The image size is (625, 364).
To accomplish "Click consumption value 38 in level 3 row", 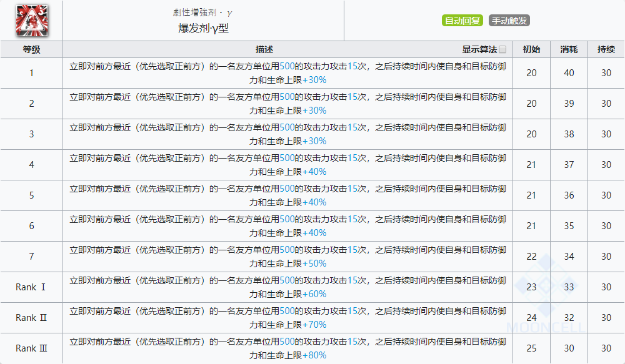I will (569, 134).
